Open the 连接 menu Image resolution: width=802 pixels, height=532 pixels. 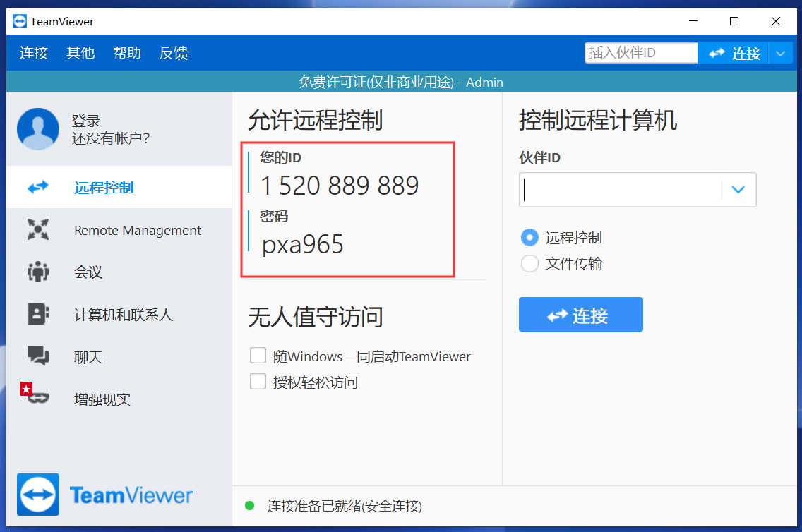pyautogui.click(x=34, y=53)
